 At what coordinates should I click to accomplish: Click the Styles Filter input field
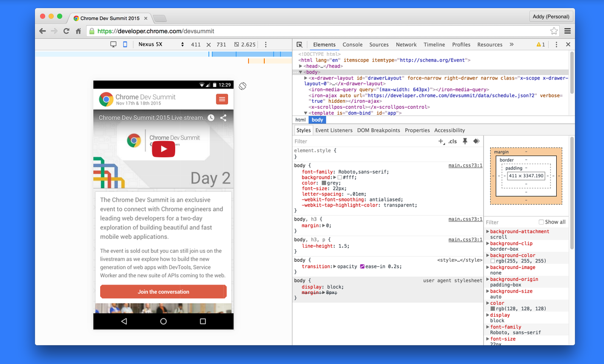click(362, 141)
